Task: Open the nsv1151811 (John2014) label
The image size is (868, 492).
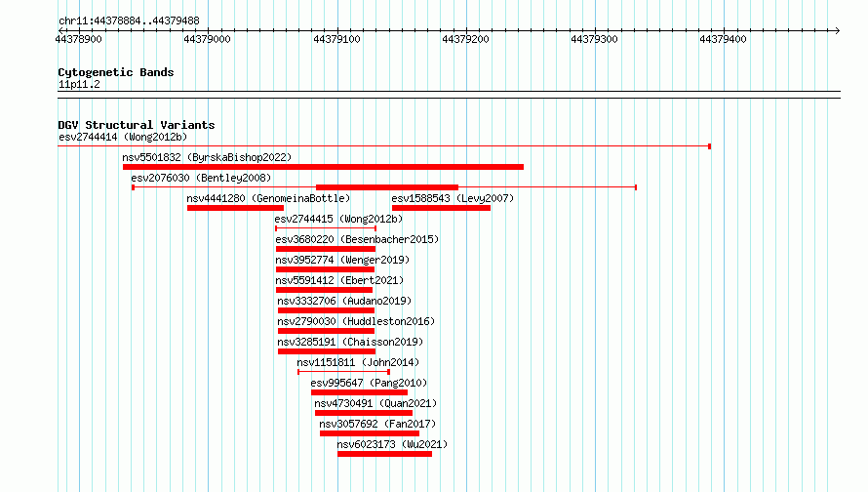Action: click(x=358, y=362)
